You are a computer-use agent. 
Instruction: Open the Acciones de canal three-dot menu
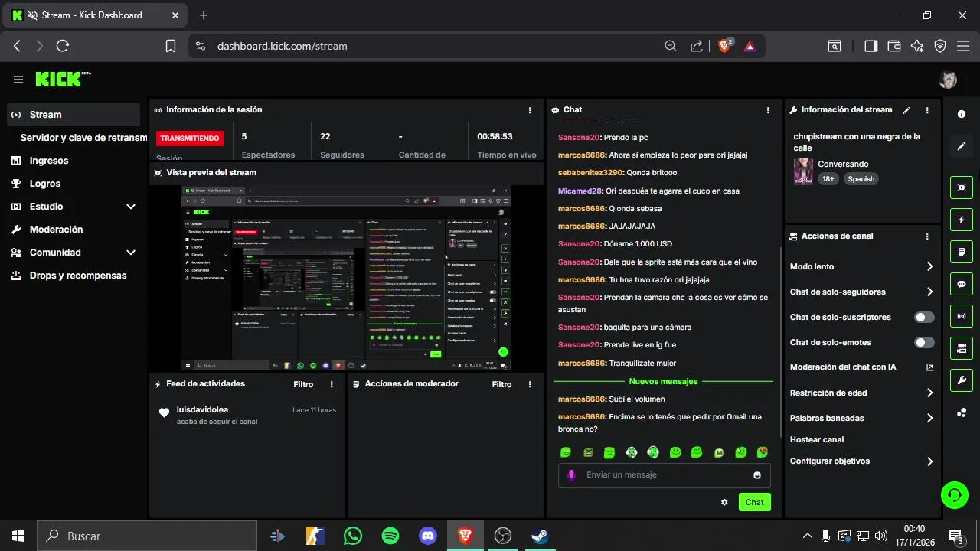(927, 236)
